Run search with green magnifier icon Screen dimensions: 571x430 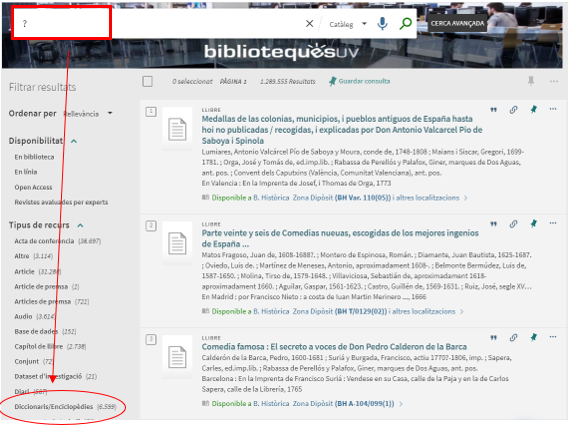[405, 24]
